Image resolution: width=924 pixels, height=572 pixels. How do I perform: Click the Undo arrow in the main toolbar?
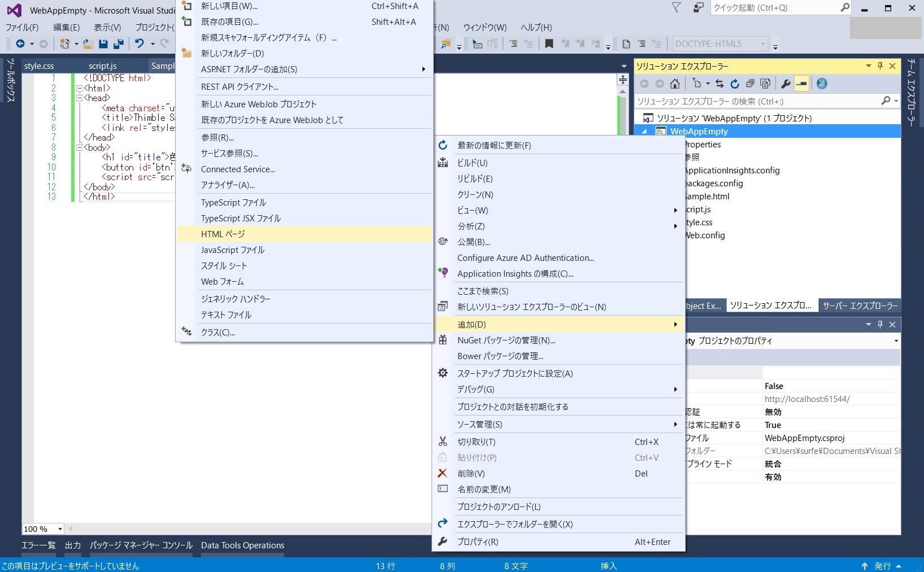click(139, 43)
